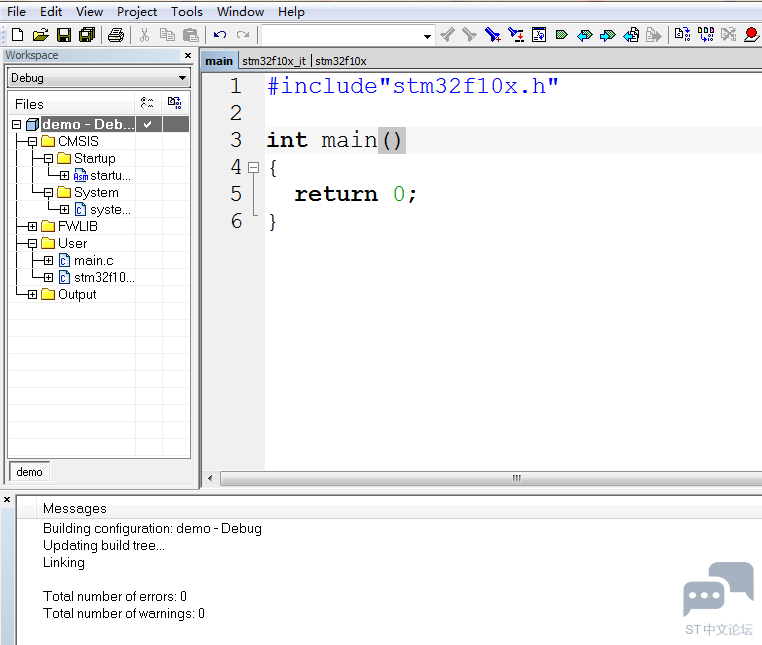This screenshot has height=645, width=762.
Task: Click the Stop Build icon
Action: [728, 35]
